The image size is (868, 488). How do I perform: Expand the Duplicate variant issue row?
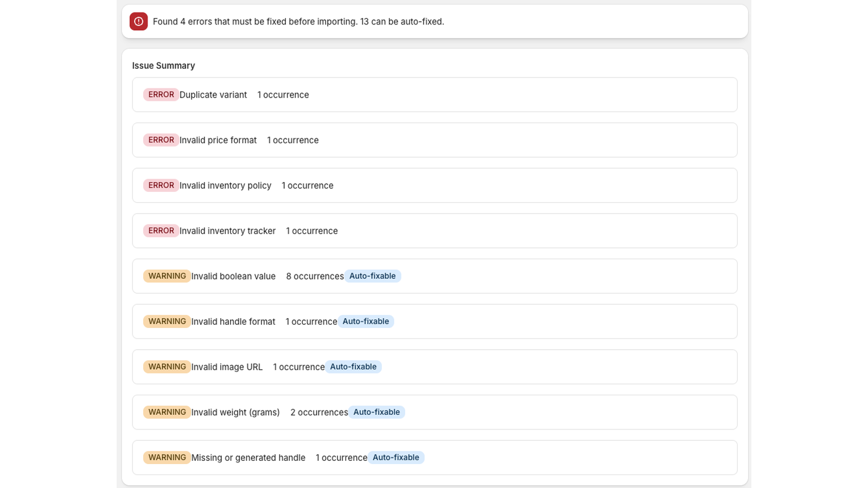point(434,94)
